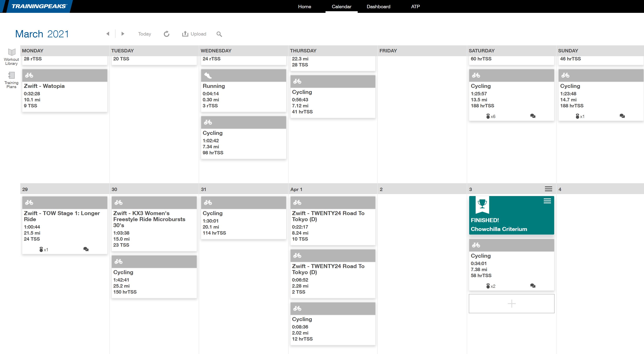The height and width of the screenshot is (354, 644).
Task: Upload a workout file
Action: 194,34
